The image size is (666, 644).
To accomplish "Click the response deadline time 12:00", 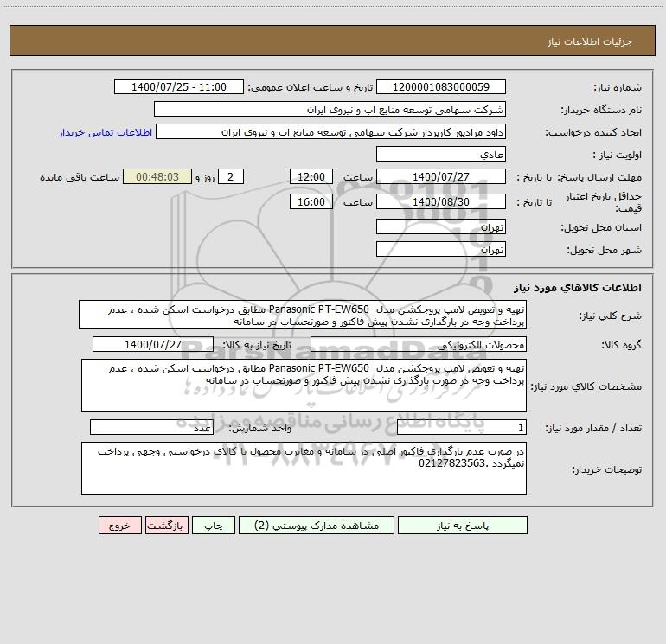I will [x=311, y=176].
